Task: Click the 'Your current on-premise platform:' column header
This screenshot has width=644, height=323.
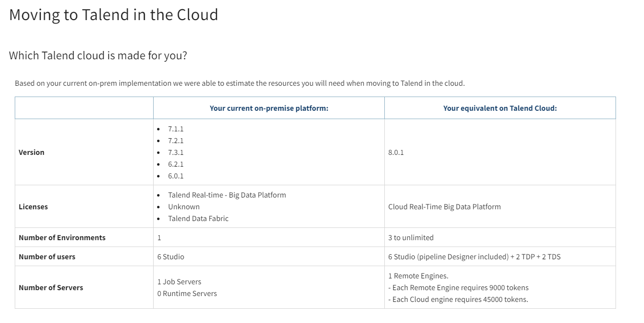Action: click(x=269, y=108)
